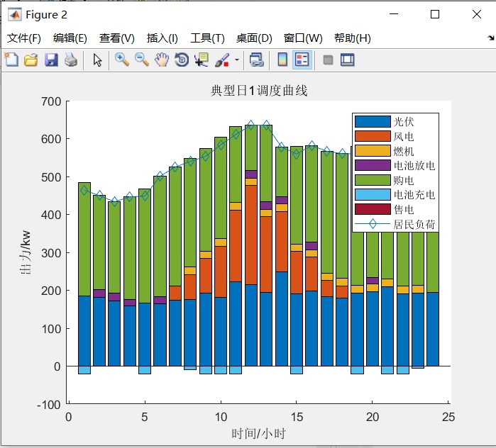Click the Hide Plot Tools icon
The image size is (496, 448).
pyautogui.click(x=328, y=60)
